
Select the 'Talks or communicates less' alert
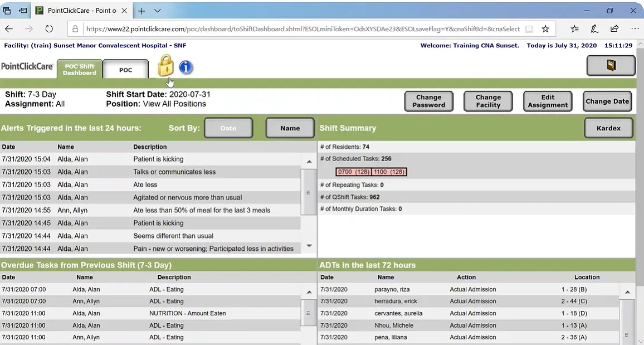pos(150,172)
